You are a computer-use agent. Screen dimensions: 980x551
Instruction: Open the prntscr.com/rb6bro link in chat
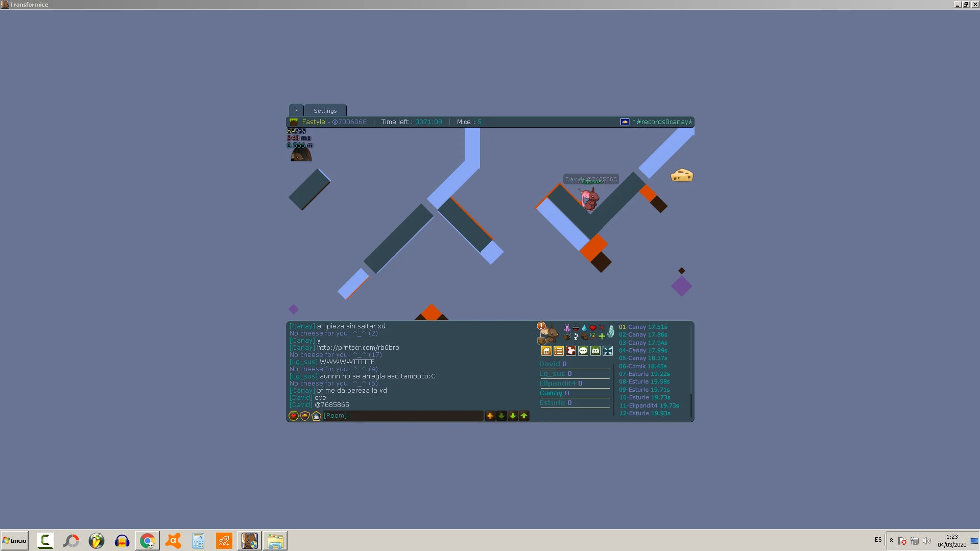[358, 347]
